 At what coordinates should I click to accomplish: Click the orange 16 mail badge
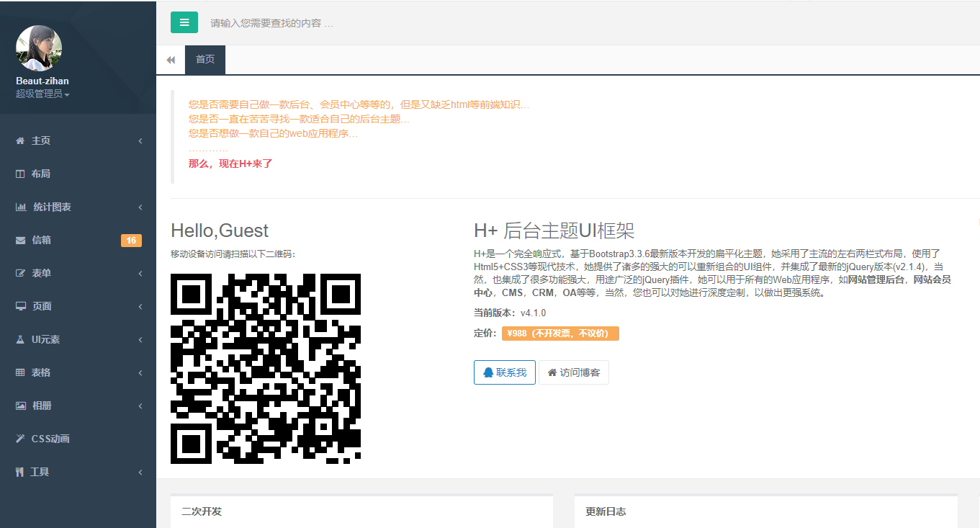pyautogui.click(x=131, y=241)
